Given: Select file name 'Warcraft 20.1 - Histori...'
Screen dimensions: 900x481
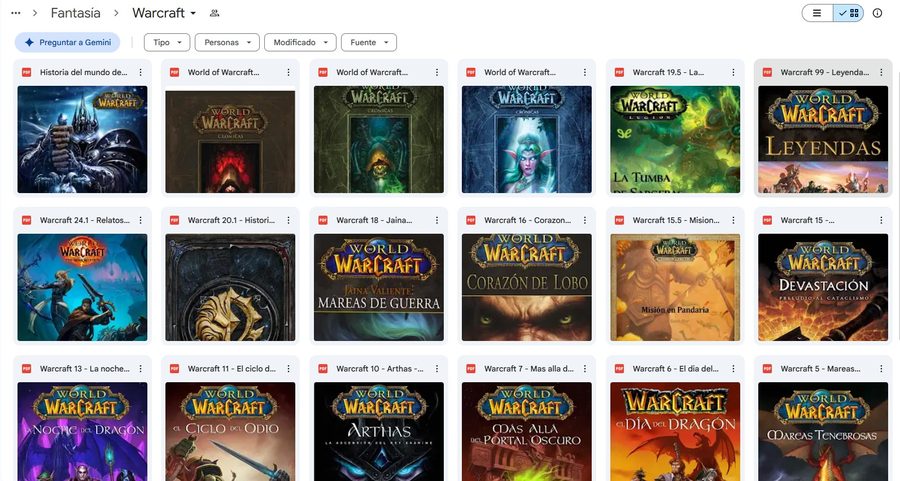Looking at the screenshot, I should pyautogui.click(x=231, y=220).
